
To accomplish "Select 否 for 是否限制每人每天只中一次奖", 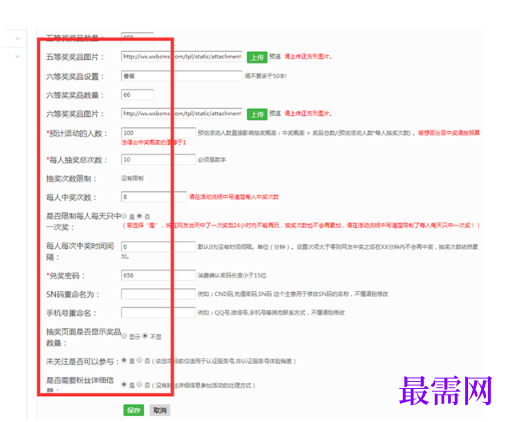I will pyautogui.click(x=139, y=216).
